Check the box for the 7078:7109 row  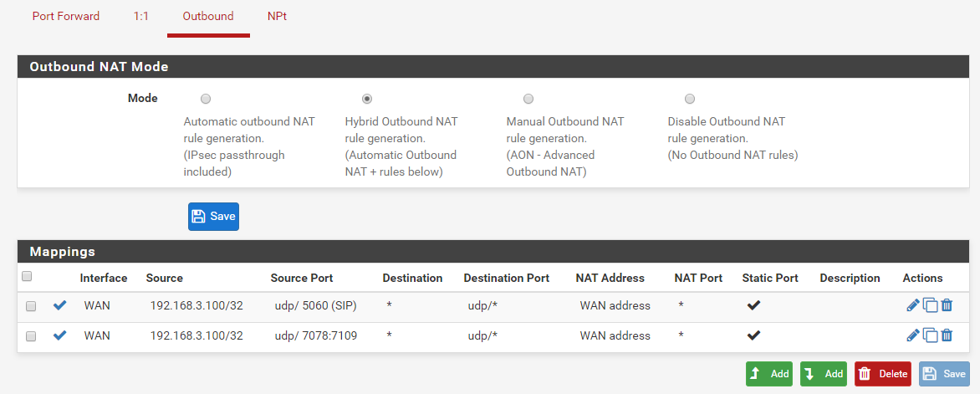coord(31,336)
